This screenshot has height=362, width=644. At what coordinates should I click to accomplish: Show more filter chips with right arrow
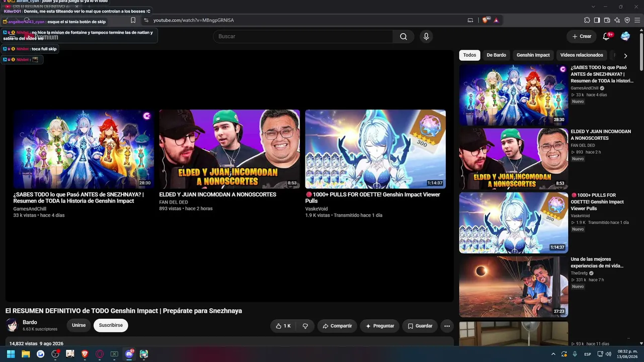[625, 56]
